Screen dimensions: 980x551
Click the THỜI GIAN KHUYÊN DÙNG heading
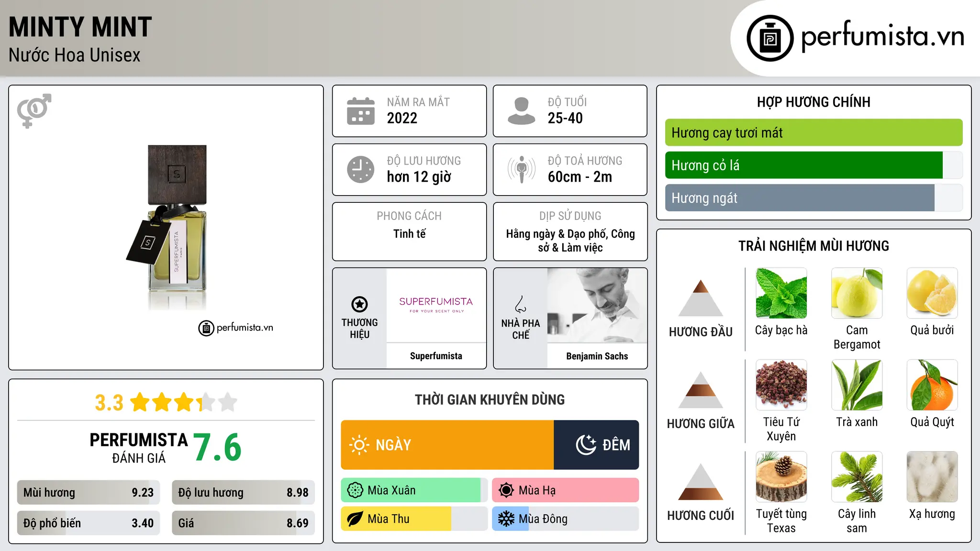[x=490, y=399]
